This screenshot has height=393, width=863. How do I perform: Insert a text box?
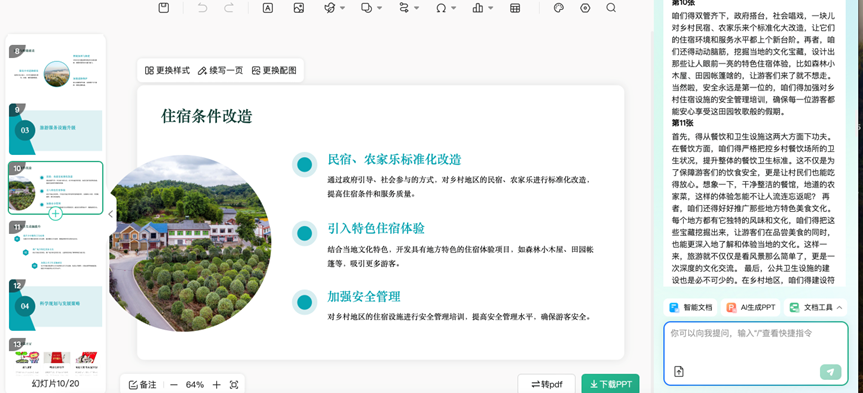coord(267,8)
